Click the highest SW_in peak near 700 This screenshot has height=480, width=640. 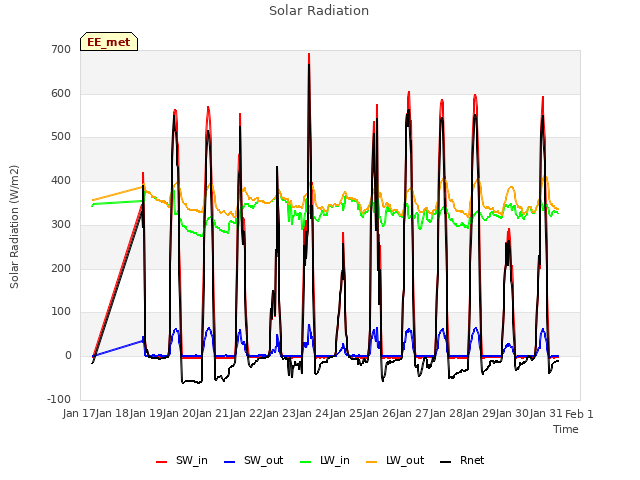pos(309,54)
